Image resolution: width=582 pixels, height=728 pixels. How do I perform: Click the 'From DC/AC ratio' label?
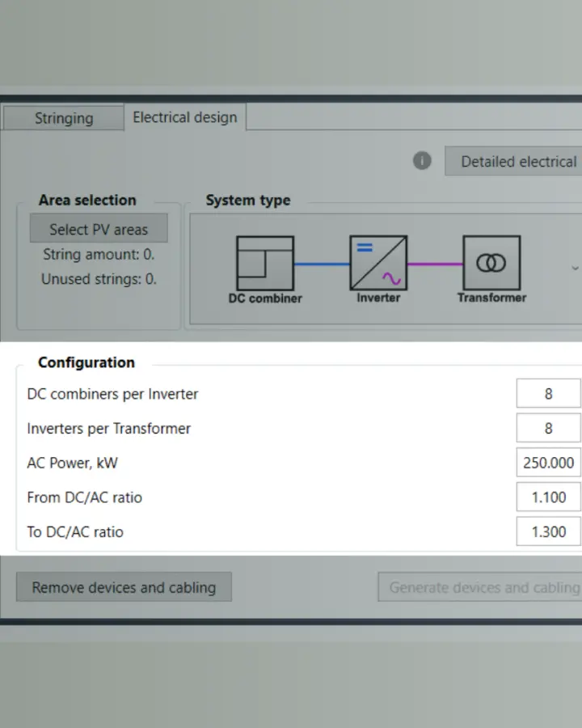pos(84,497)
